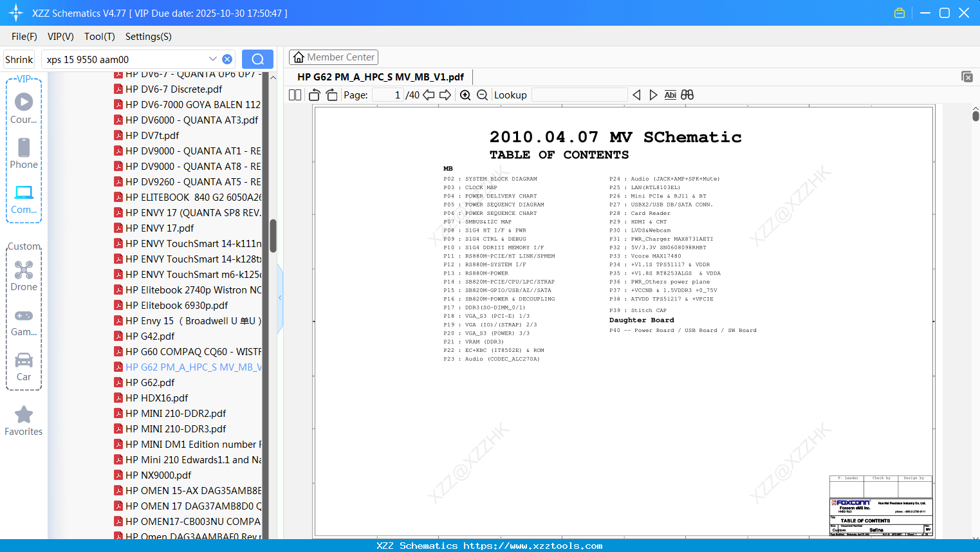Open HP Elitebook 2740p Wistron file
Image resolution: width=980 pixels, height=552 pixels.
(x=187, y=290)
